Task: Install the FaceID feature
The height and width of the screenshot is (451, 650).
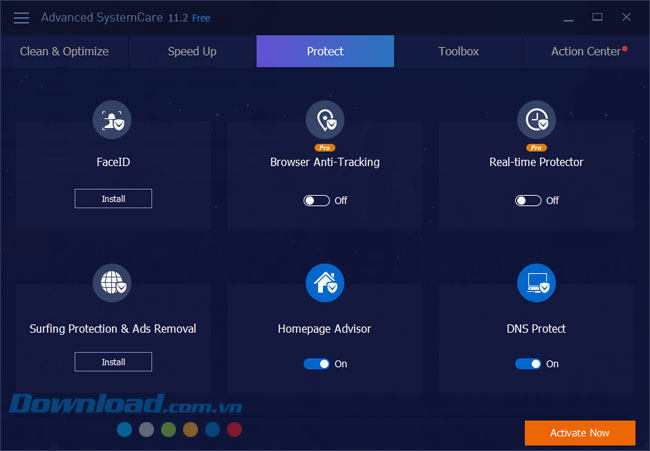Action: (x=113, y=199)
